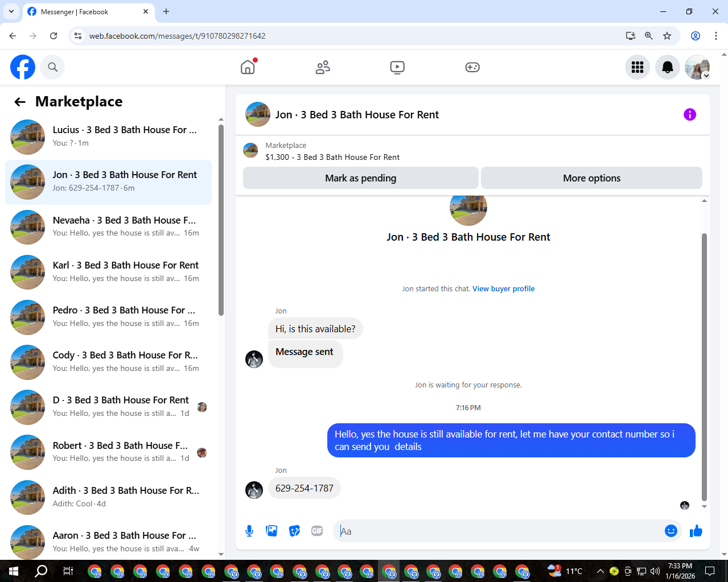728x582 pixels.
Task: Click the listing thumbnail beside Marketplace label
Action: click(x=250, y=150)
